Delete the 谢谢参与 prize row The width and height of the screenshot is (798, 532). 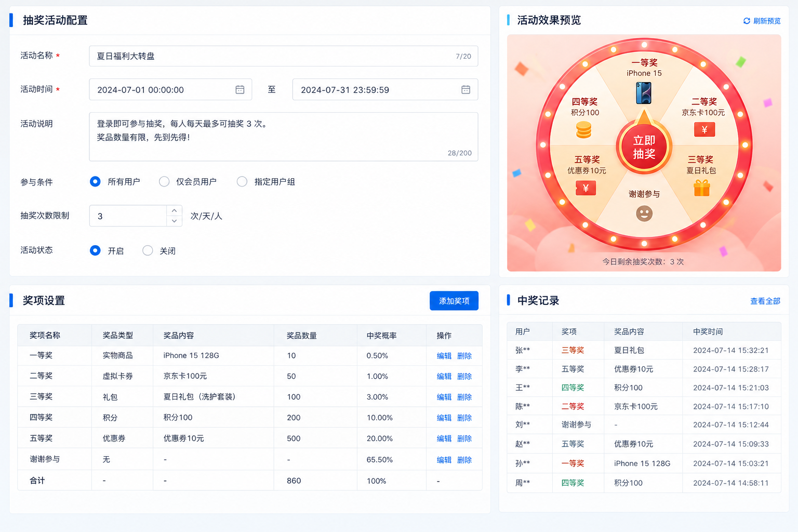pyautogui.click(x=464, y=460)
